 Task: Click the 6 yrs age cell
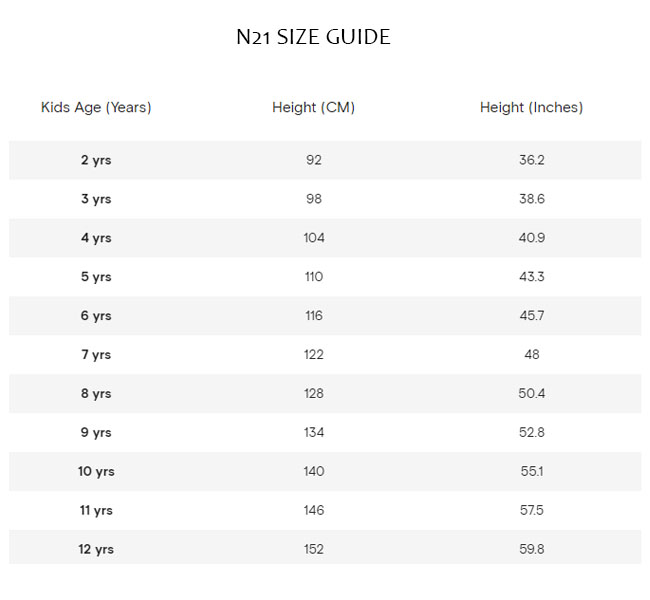[x=96, y=316]
